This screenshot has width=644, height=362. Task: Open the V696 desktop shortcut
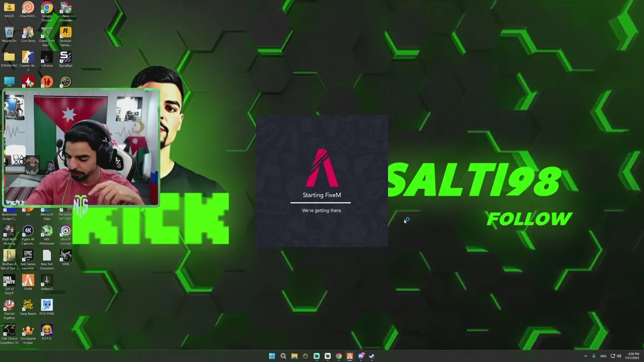65,258
